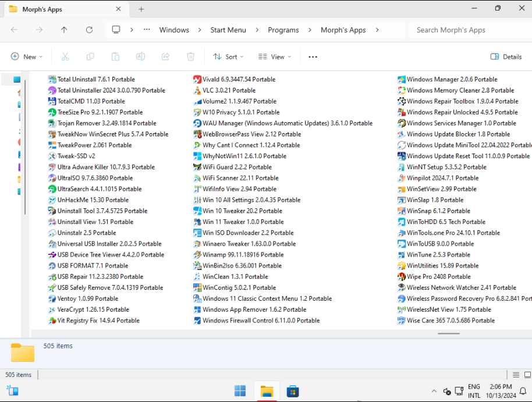Close the Morph's Apps tab
This screenshot has height=402, width=532.
pos(118,9)
